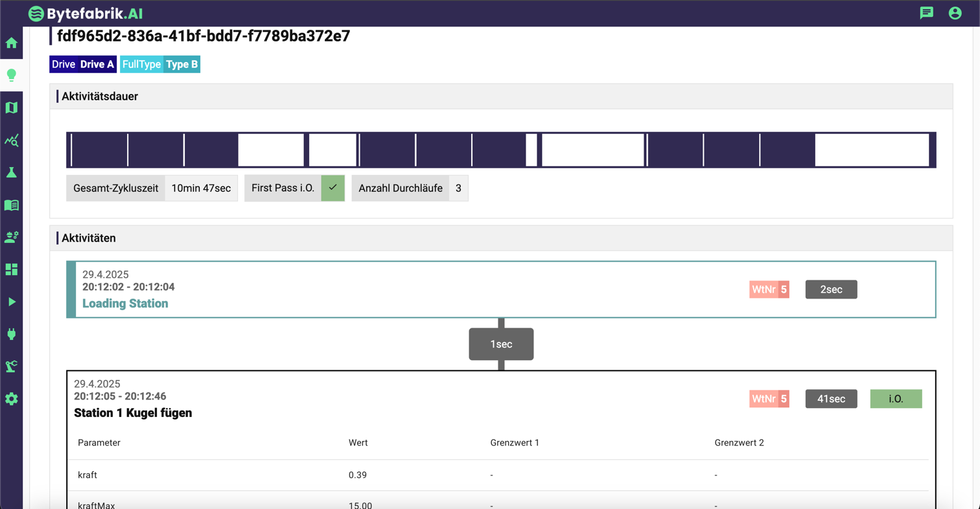Image resolution: width=980 pixels, height=509 pixels.
Task: Open the user account icon
Action: [x=955, y=13]
